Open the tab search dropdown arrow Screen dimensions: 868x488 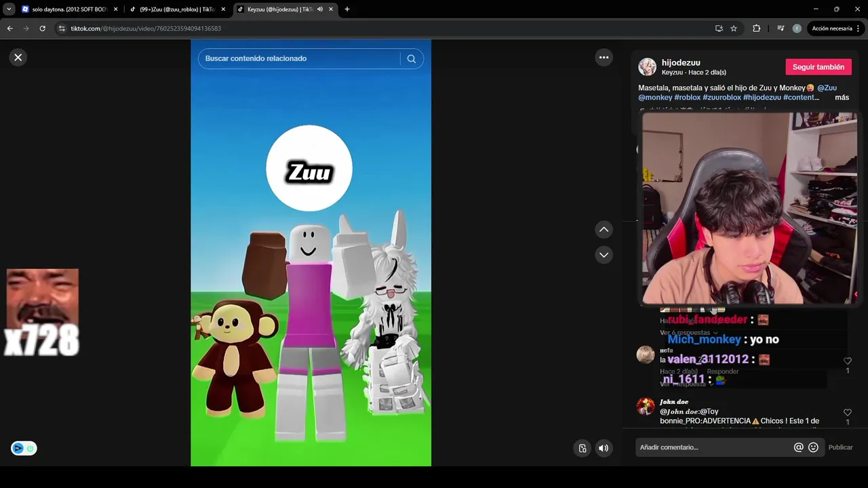9,9
